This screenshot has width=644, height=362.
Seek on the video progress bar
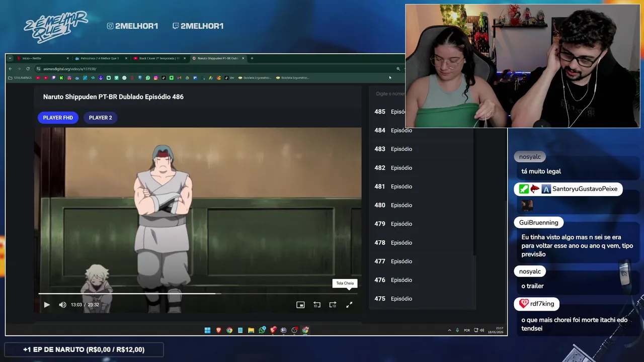(x=198, y=294)
